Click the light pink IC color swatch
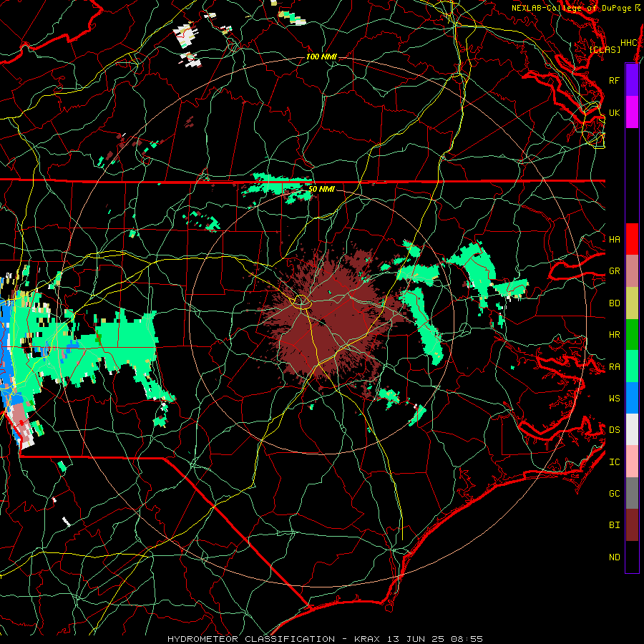644x644 pixels. pyautogui.click(x=632, y=462)
